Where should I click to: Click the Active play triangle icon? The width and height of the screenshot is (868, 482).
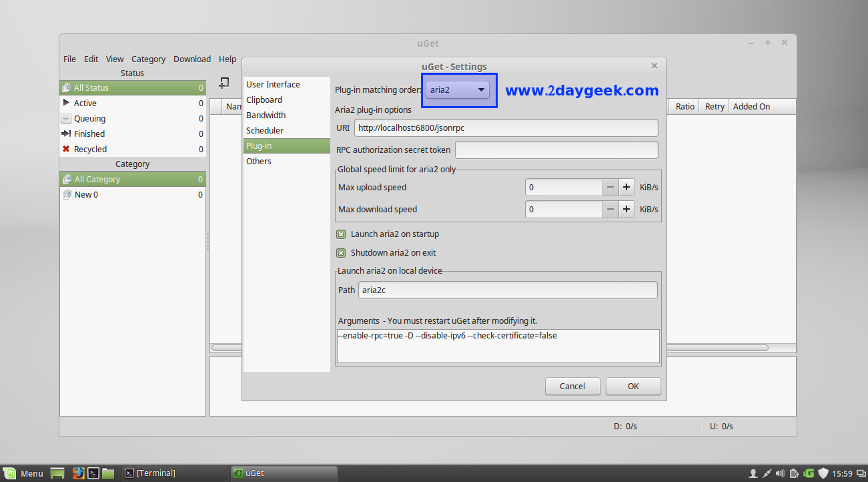pyautogui.click(x=66, y=103)
